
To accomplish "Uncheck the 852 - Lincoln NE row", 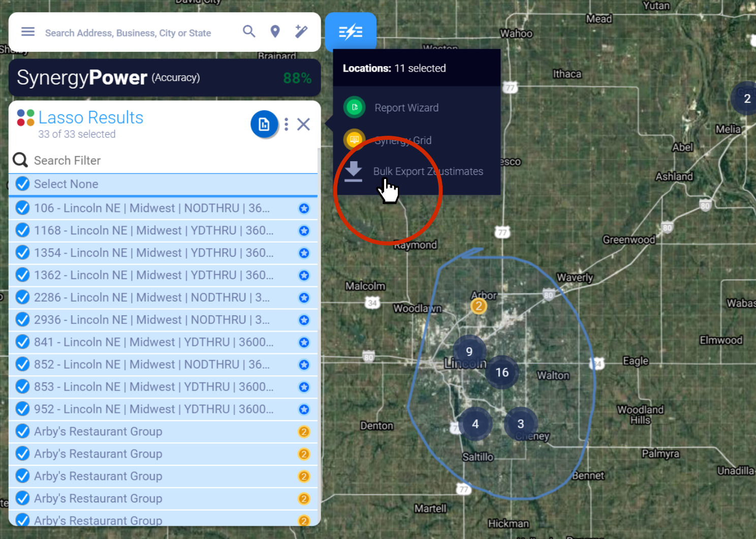I will 22,365.
